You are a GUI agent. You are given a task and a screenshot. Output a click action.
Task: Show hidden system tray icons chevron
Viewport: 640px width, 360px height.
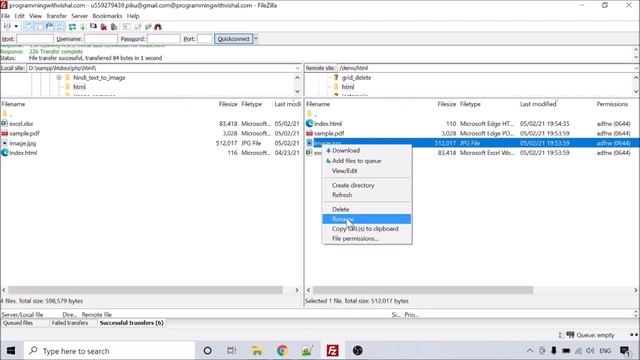[x=530, y=351]
